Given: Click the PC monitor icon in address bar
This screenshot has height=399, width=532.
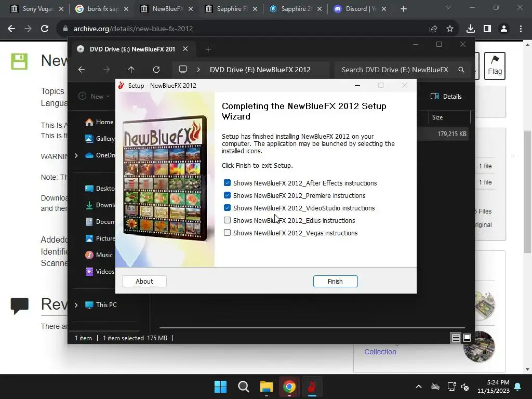Looking at the screenshot, I should point(183,70).
